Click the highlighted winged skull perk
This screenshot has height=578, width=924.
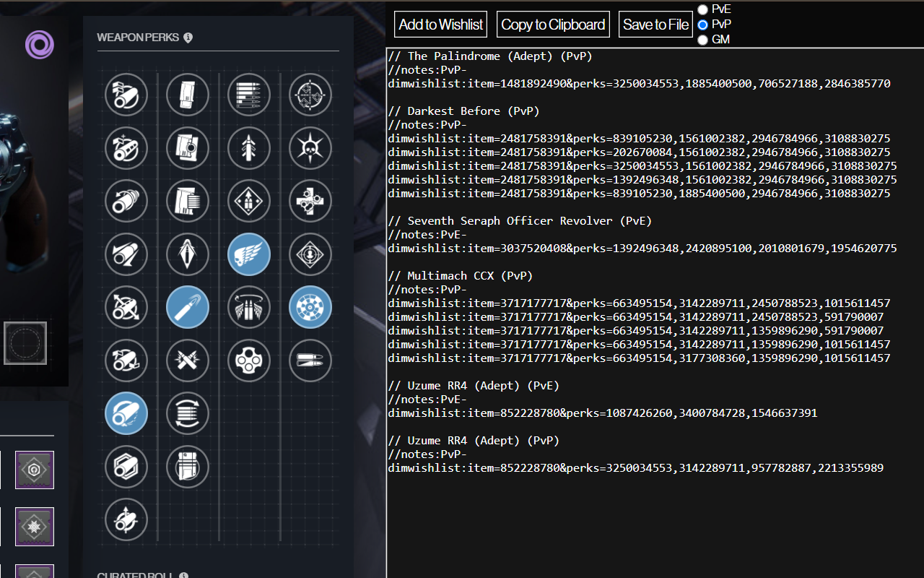(249, 254)
